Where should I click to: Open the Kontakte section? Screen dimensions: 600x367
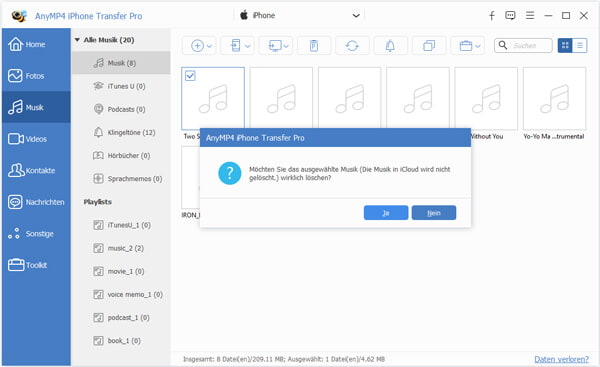pos(36,170)
